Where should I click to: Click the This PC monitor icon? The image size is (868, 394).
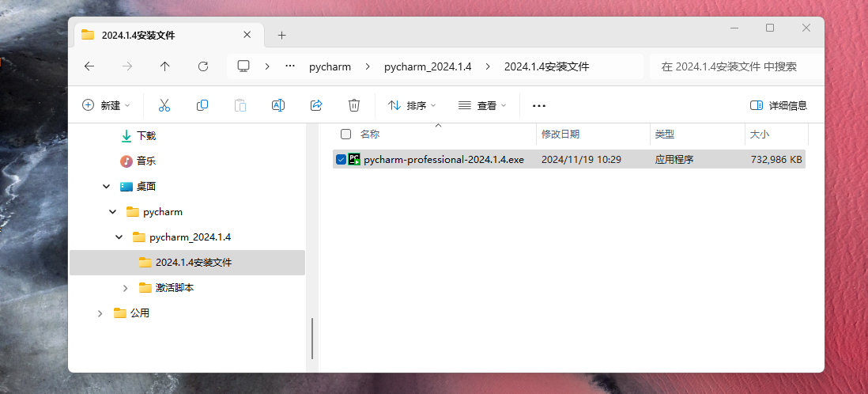pos(243,66)
